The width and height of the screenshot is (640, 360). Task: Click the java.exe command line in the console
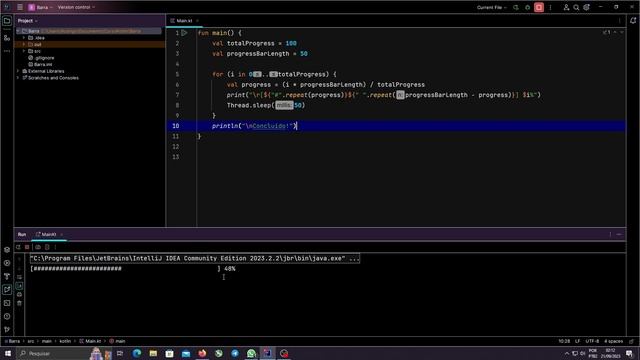click(195, 258)
